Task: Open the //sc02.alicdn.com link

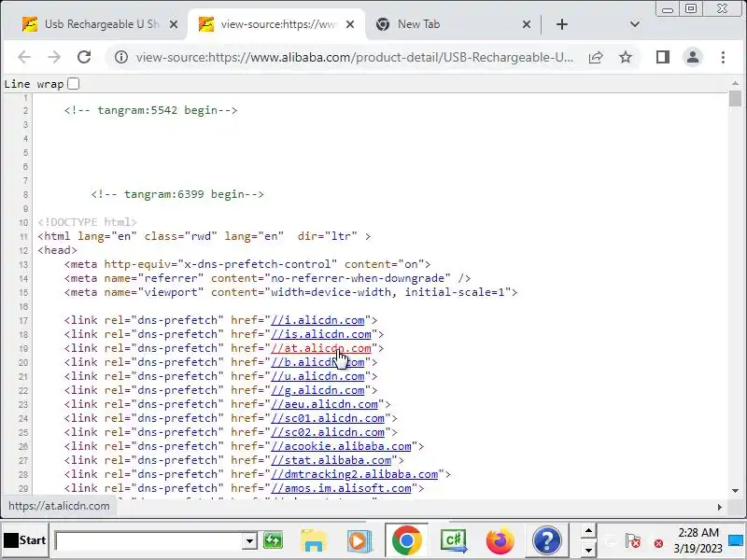Action: (x=328, y=432)
